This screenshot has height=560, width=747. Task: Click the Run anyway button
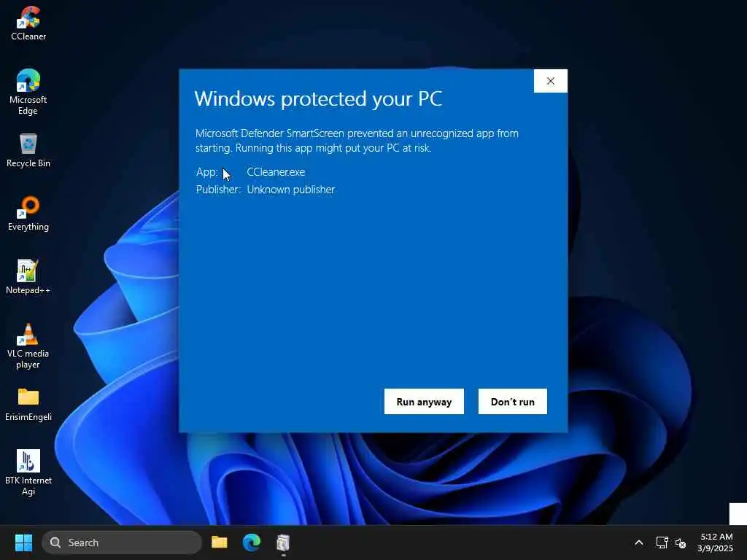(x=424, y=402)
